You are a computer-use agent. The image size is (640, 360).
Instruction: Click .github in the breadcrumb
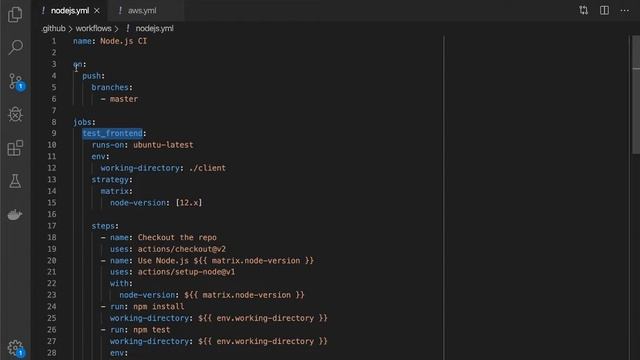point(53,29)
